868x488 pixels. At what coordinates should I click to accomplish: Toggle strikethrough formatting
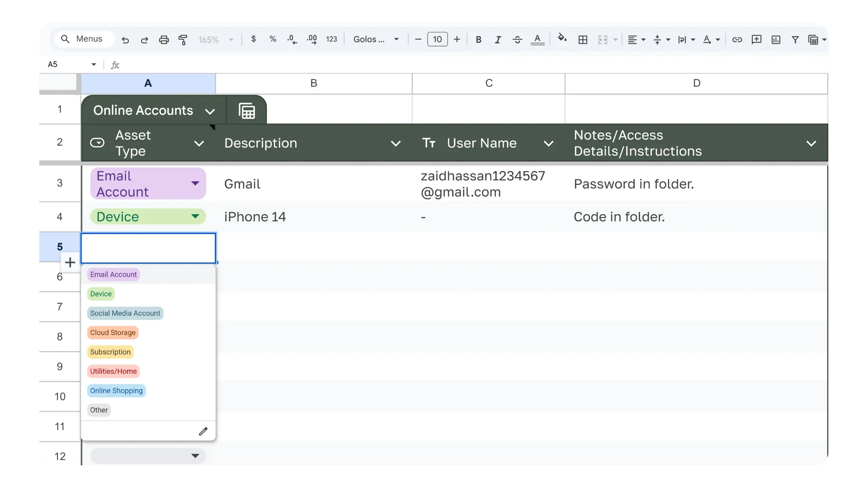coord(518,40)
